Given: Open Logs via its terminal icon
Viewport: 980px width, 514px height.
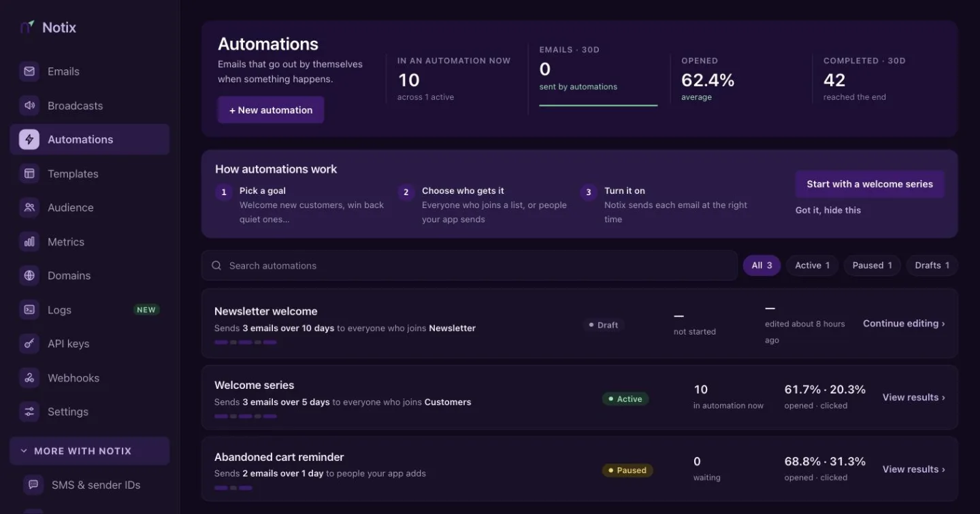Looking at the screenshot, I should pos(29,309).
